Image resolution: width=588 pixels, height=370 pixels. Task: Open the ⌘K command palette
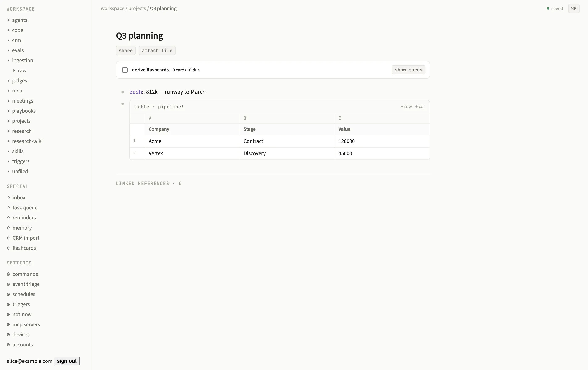[574, 9]
